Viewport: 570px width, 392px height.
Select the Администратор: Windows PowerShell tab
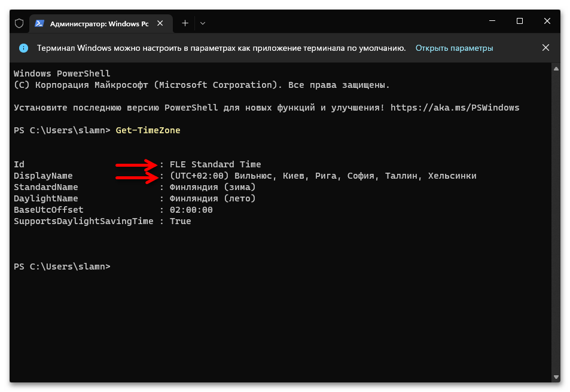(x=100, y=24)
